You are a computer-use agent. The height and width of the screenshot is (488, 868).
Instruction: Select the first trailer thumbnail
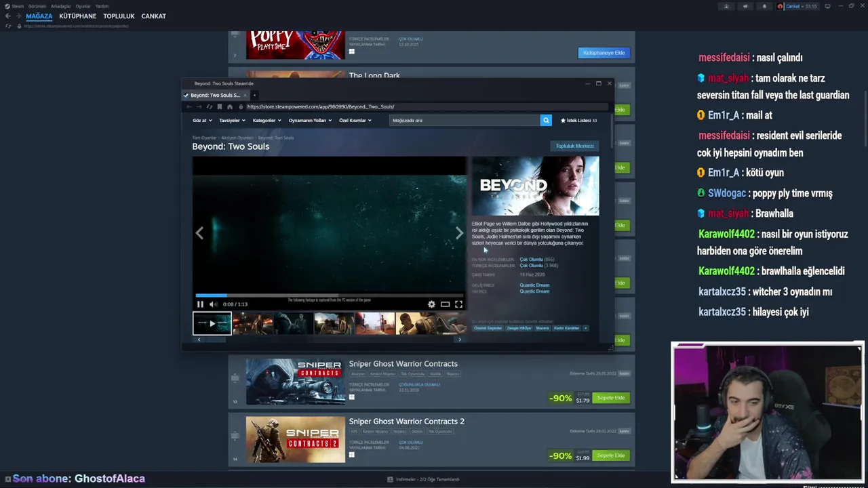(x=212, y=323)
